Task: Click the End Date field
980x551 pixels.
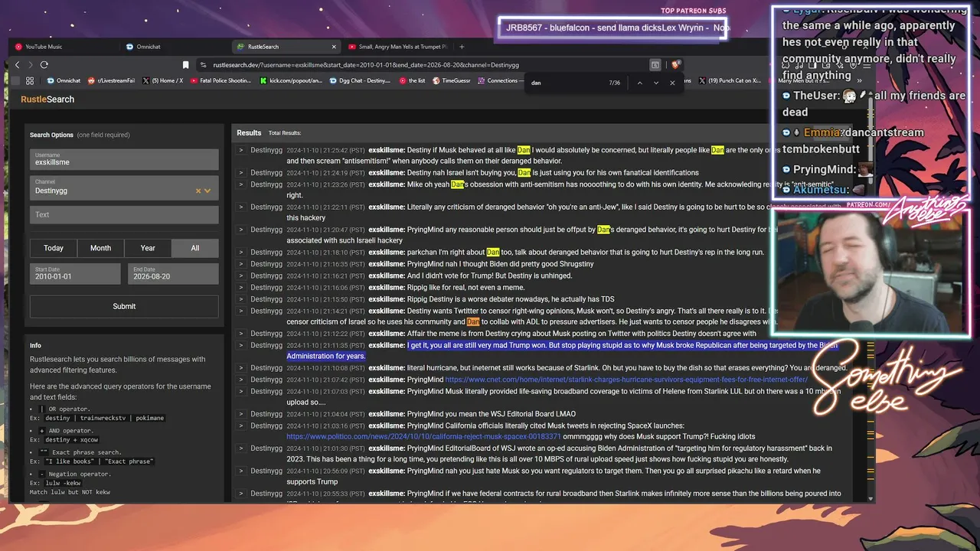Action: click(x=173, y=273)
